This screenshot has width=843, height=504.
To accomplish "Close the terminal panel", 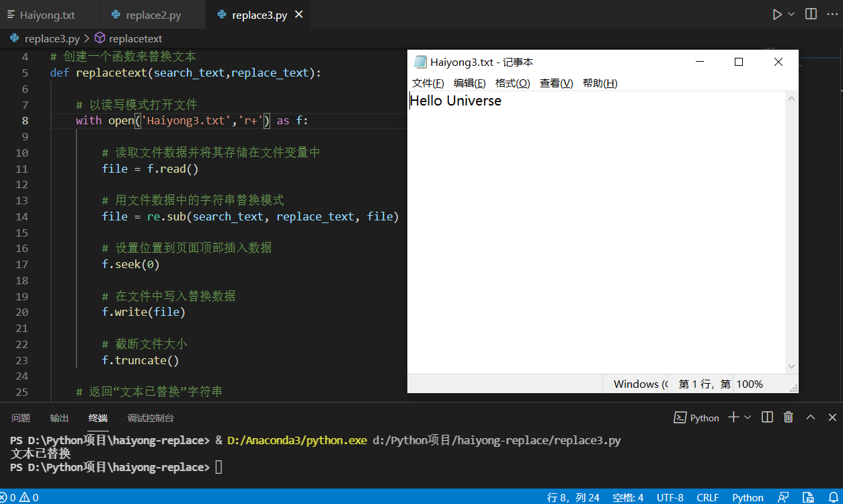I will (x=831, y=417).
